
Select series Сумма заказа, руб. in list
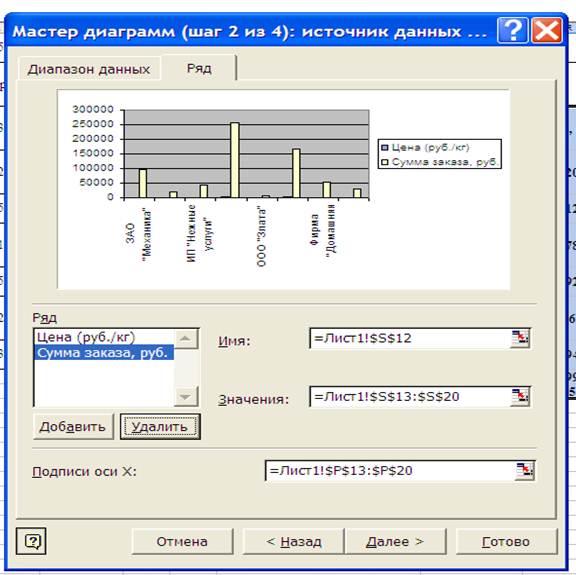click(104, 353)
